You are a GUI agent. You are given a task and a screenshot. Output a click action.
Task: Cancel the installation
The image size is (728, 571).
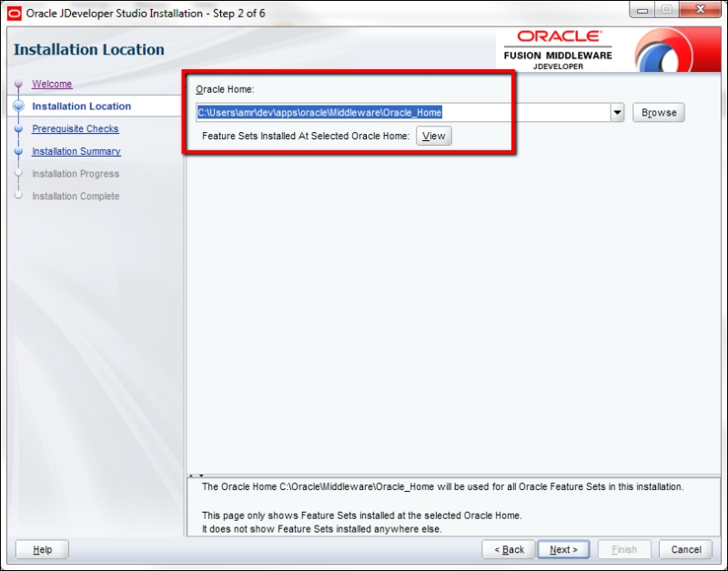[x=686, y=550]
